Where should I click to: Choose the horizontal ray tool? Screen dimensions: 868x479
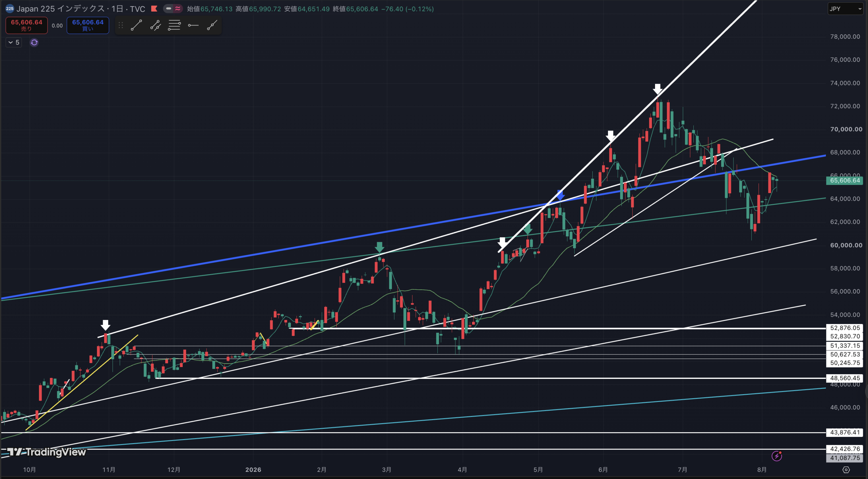pyautogui.click(x=193, y=25)
